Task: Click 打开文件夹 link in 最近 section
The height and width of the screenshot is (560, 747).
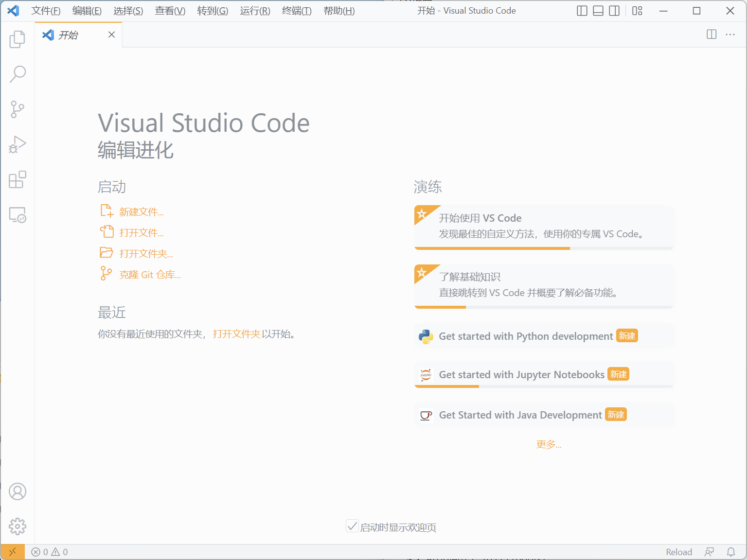Action: point(237,334)
